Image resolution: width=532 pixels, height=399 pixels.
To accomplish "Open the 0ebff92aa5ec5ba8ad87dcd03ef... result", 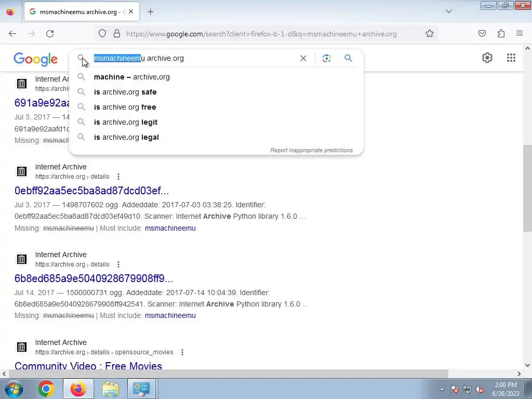I will coord(91,191).
